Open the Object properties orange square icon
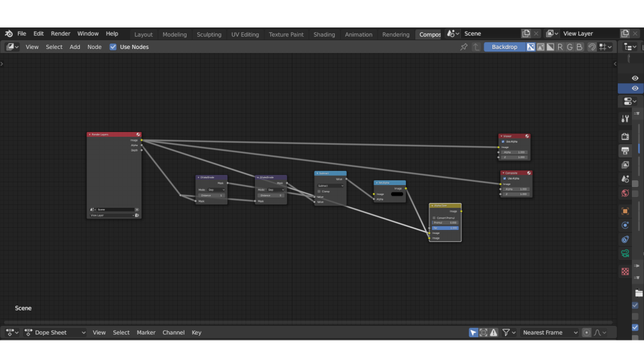Image resolution: width=644 pixels, height=362 pixels. pyautogui.click(x=625, y=211)
